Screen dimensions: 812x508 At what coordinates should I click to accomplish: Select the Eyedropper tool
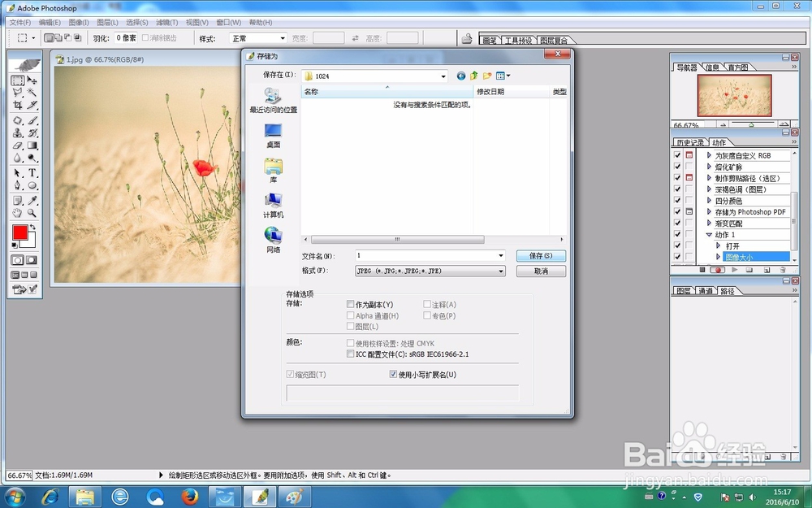tap(32, 200)
